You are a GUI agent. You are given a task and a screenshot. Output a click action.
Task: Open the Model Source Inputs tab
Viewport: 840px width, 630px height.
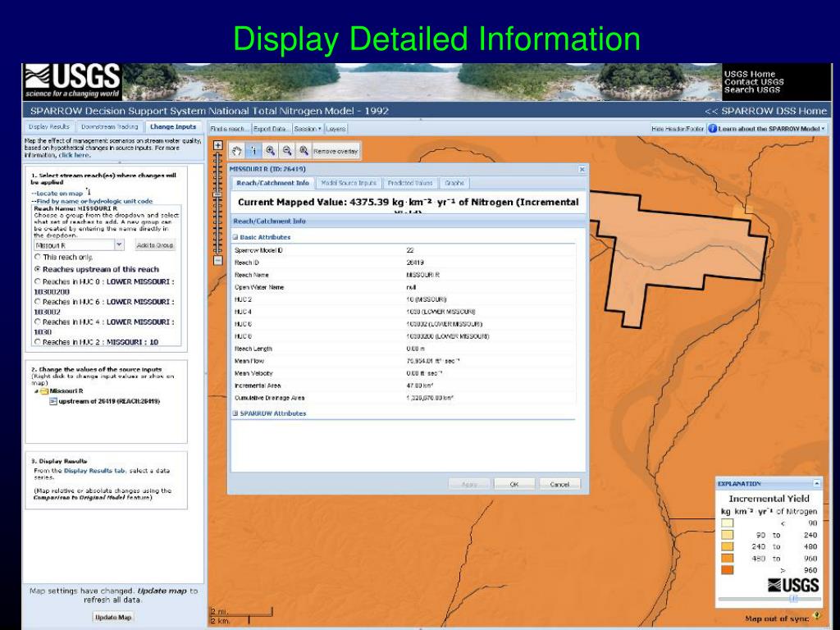349,183
